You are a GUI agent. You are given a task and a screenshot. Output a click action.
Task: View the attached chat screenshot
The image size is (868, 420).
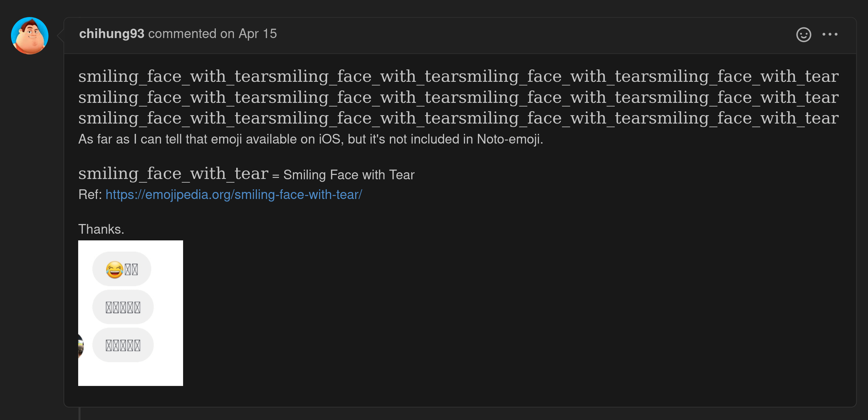click(130, 313)
